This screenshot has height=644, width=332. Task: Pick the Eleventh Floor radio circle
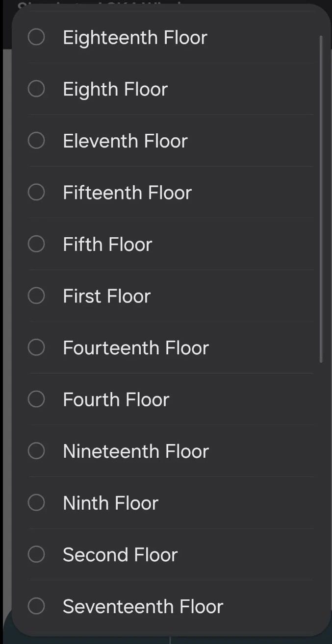tap(36, 141)
